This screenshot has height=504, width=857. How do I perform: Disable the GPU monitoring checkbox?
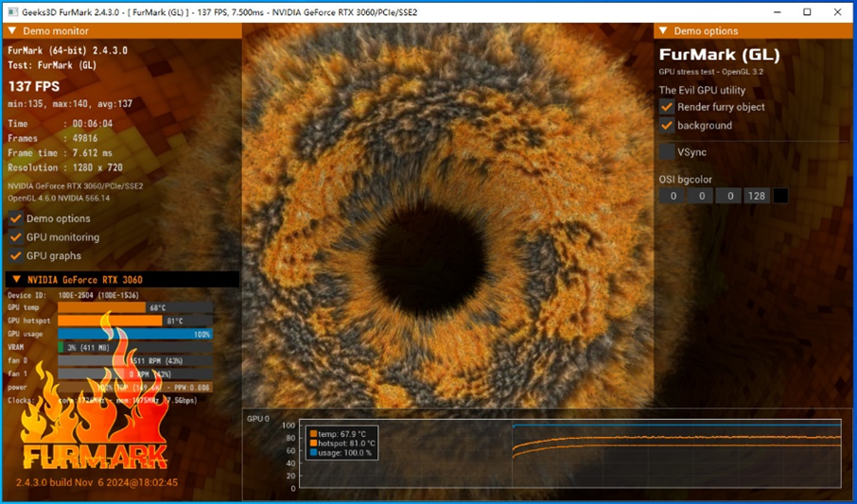coord(16,237)
